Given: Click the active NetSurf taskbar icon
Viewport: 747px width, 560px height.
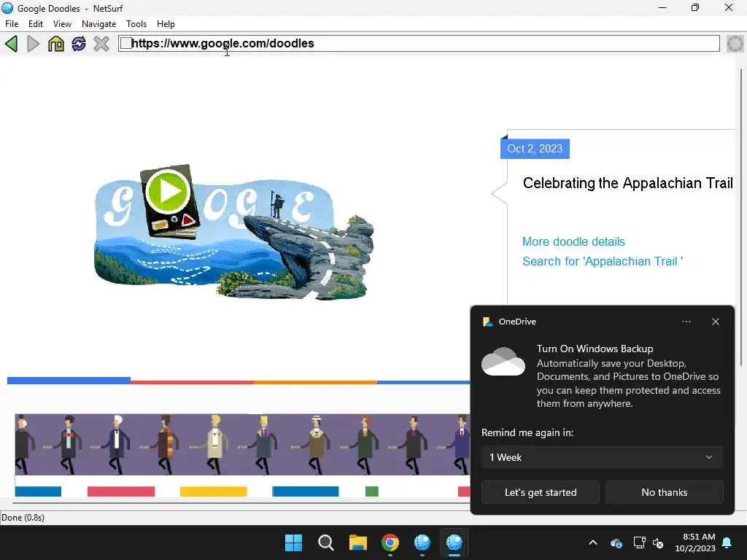Looking at the screenshot, I should pos(454,542).
